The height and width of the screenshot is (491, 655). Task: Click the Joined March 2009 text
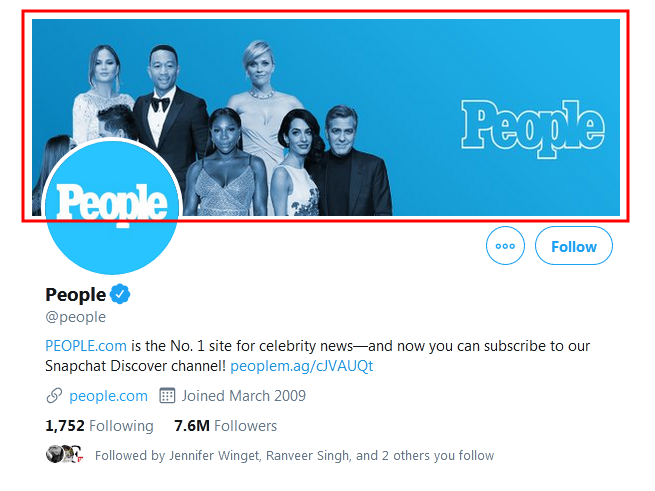click(x=245, y=396)
